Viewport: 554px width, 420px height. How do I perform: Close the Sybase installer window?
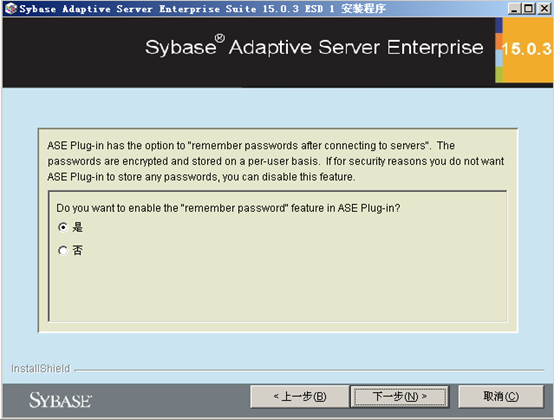[x=544, y=8]
